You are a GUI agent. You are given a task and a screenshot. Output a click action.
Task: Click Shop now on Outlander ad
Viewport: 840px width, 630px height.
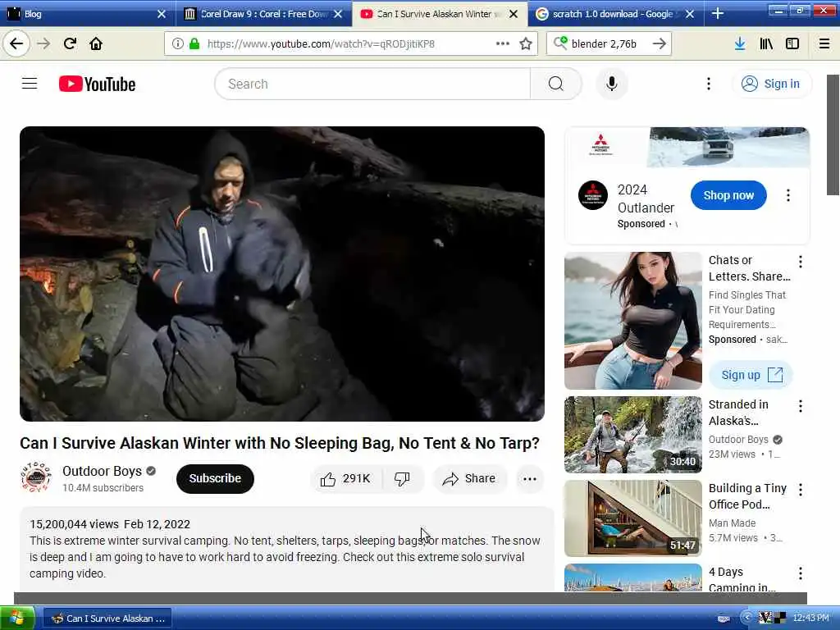click(728, 195)
